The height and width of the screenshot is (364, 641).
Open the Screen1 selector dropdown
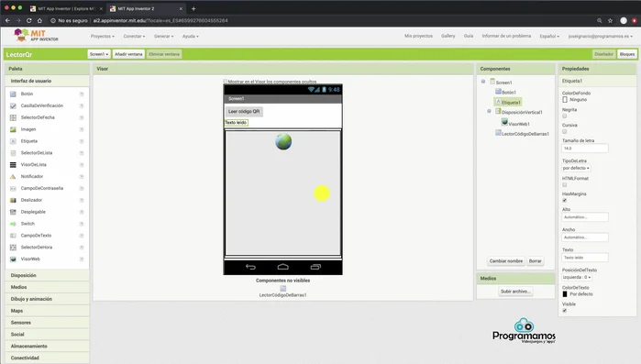[99, 54]
